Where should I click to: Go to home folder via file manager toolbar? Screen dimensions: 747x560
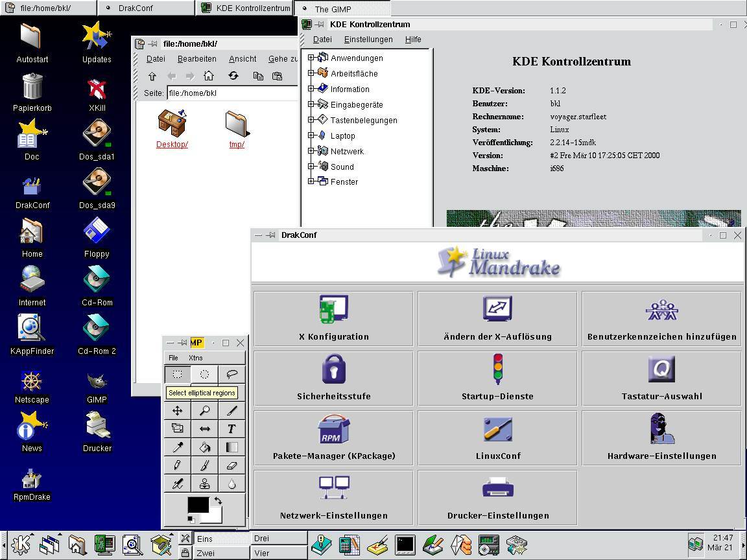coord(209,76)
